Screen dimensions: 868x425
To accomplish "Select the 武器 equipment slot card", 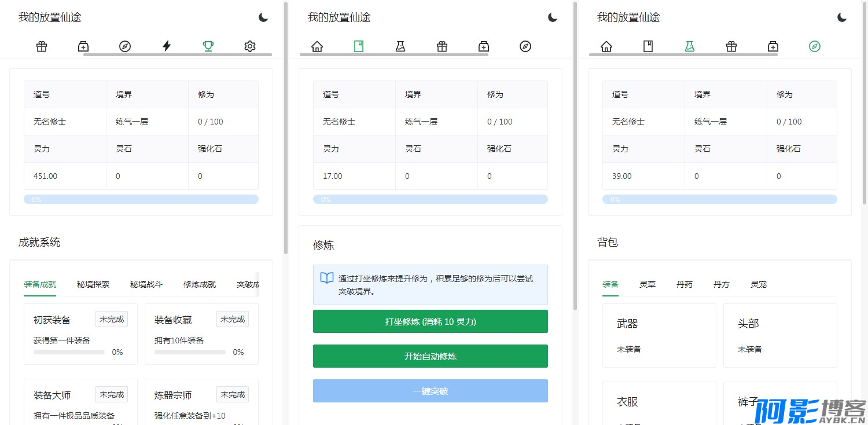I will click(659, 335).
